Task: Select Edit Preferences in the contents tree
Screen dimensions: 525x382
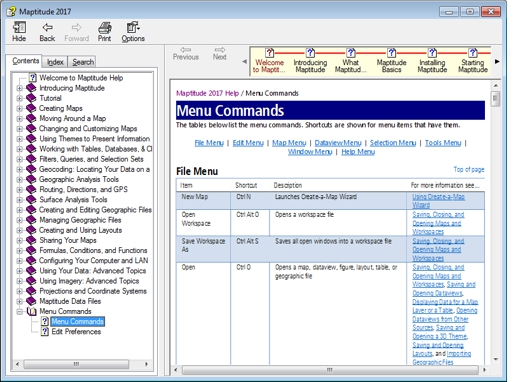Action: (x=76, y=332)
